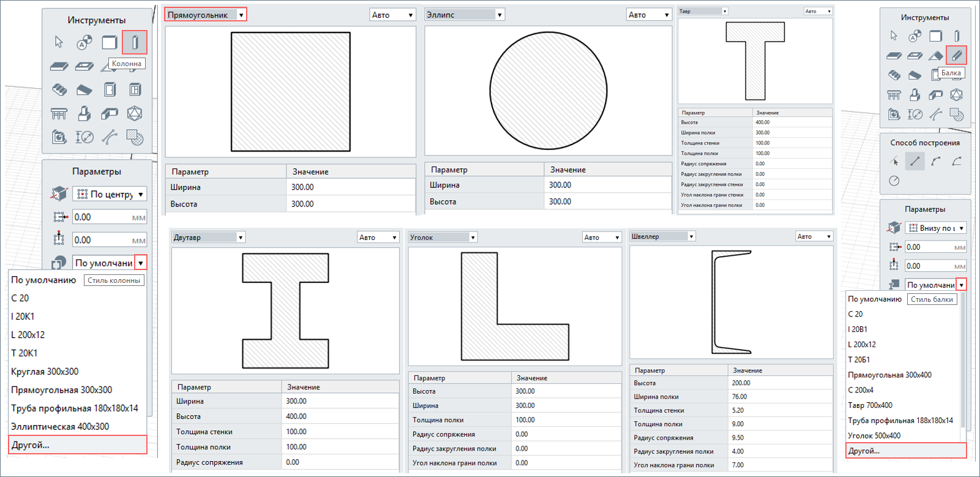
Task: Select the Window tool in left Tools panel
Action: (x=135, y=90)
